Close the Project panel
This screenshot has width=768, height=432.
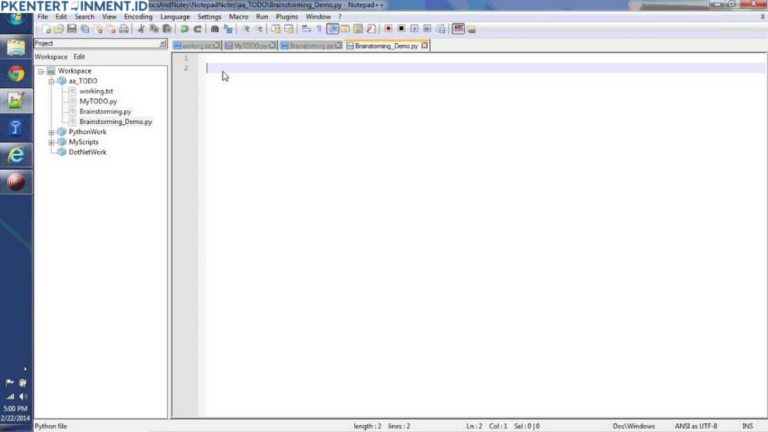[163, 44]
